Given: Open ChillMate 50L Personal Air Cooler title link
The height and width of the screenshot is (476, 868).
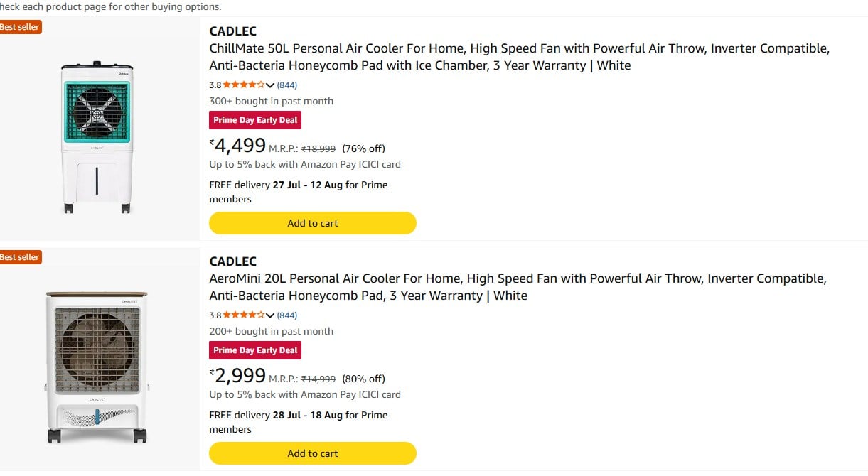Looking at the screenshot, I should click(520, 57).
